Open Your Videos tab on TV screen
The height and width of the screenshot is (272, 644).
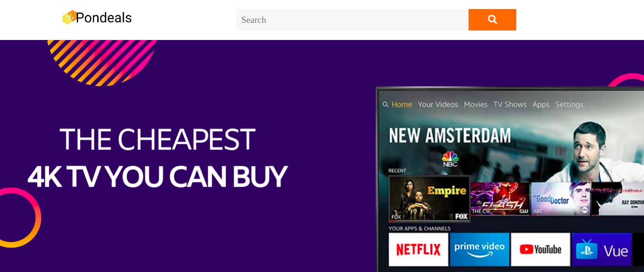[438, 104]
